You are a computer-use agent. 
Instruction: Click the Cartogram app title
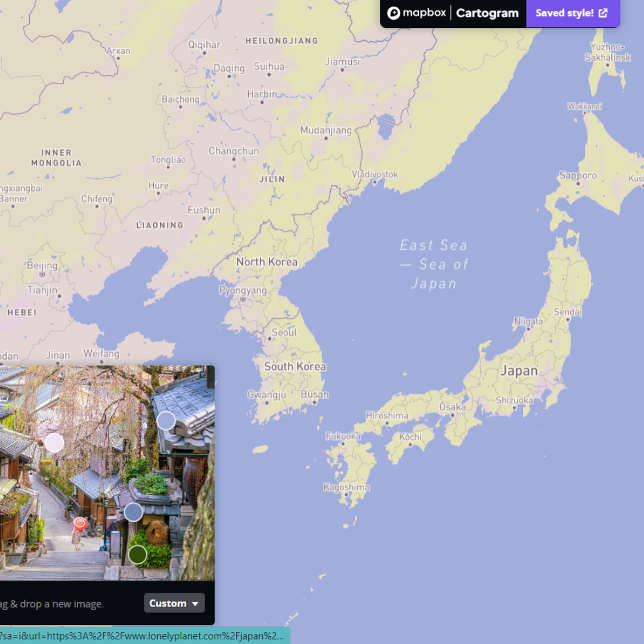point(488,13)
